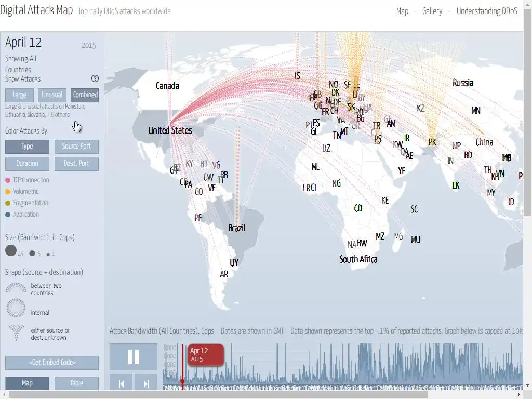The image size is (532, 399).
Task: Pause the timeline playback
Action: (134, 356)
